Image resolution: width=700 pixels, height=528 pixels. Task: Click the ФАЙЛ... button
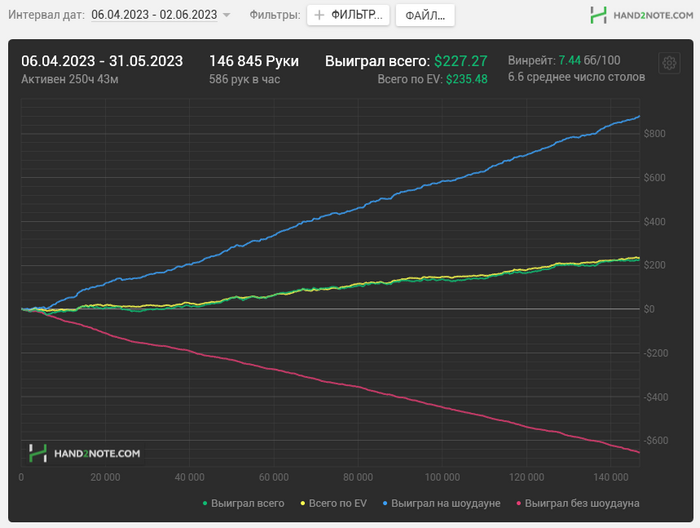pyautogui.click(x=425, y=16)
